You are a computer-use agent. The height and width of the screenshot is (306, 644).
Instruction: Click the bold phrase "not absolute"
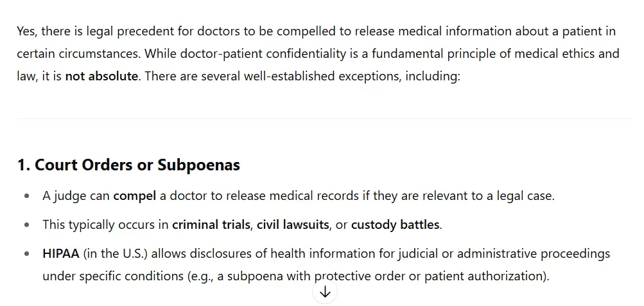[x=101, y=76]
